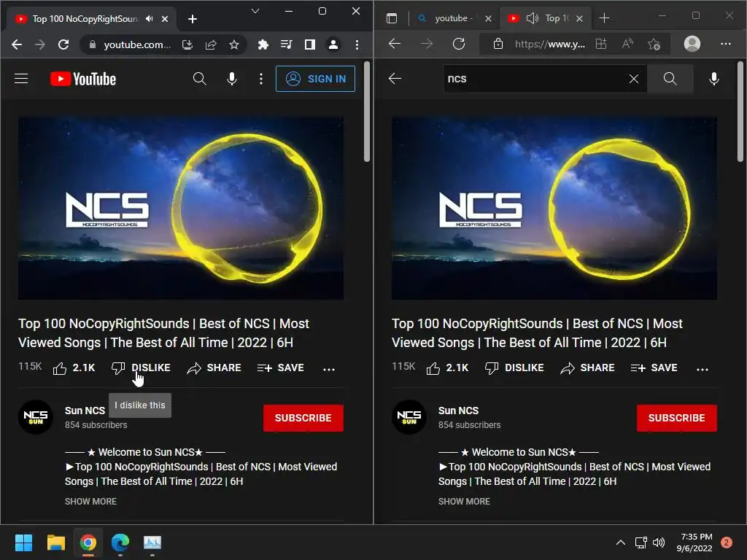The width and height of the screenshot is (747, 560).
Task: Close the Top 10 tab in Edge
Action: click(x=579, y=18)
